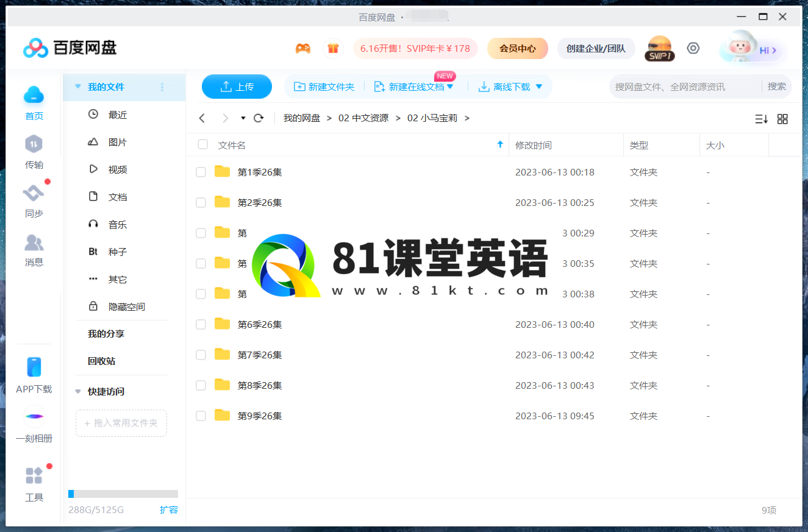The width and height of the screenshot is (808, 532).
Task: Open the 会员中心 button
Action: (x=518, y=49)
